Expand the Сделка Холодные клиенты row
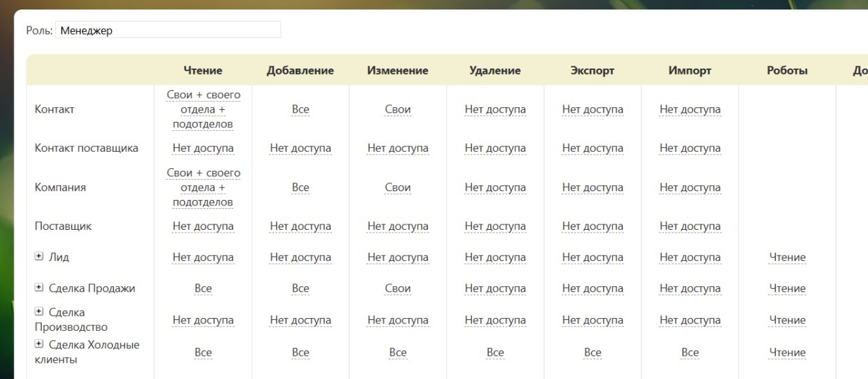This screenshot has height=379, width=868. 39,344
